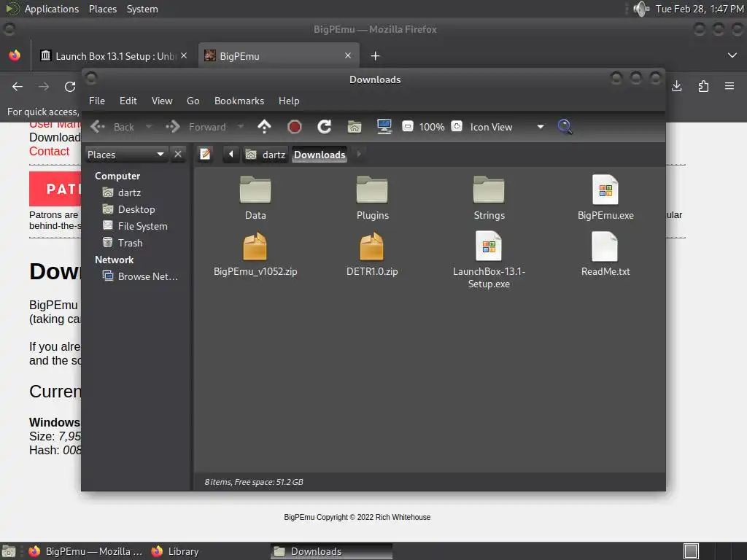
Task: Click the Forward navigation button
Action: (x=196, y=127)
